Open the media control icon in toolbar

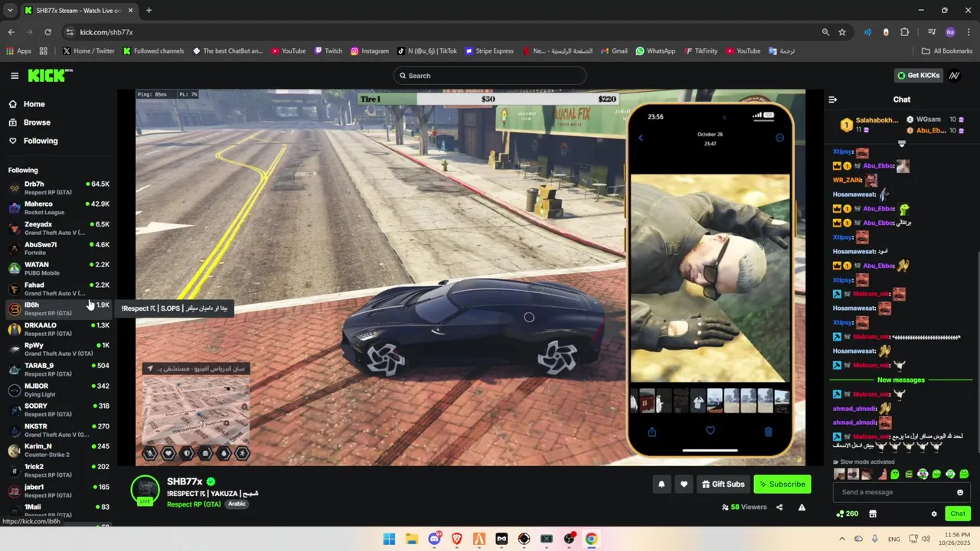pyautogui.click(x=932, y=32)
